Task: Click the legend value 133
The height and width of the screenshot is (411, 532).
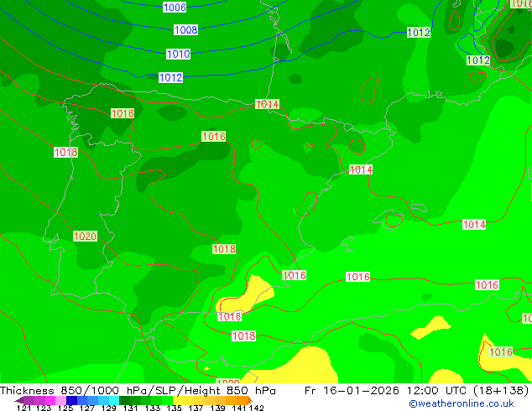Action: point(153,408)
